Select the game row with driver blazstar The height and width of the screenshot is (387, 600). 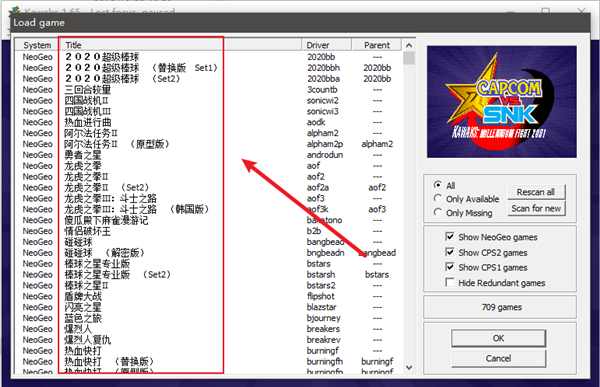[x=209, y=307]
